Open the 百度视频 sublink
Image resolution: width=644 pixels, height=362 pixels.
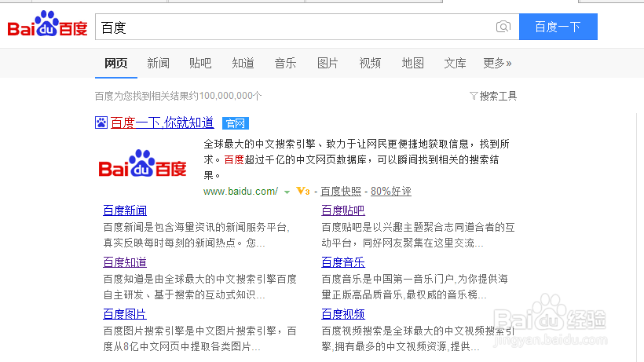[x=343, y=314]
